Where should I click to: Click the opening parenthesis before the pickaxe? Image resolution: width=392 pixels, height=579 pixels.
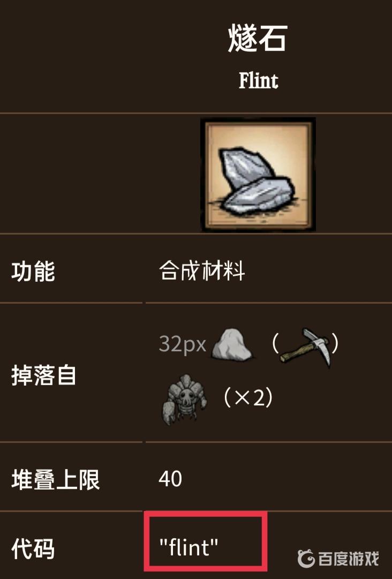click(x=275, y=344)
